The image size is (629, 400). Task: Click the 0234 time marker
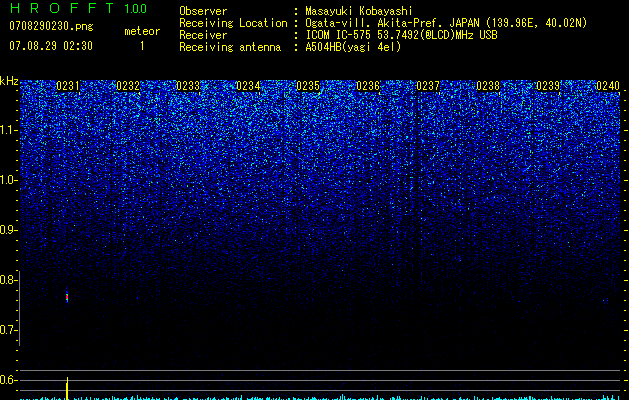pos(248,86)
